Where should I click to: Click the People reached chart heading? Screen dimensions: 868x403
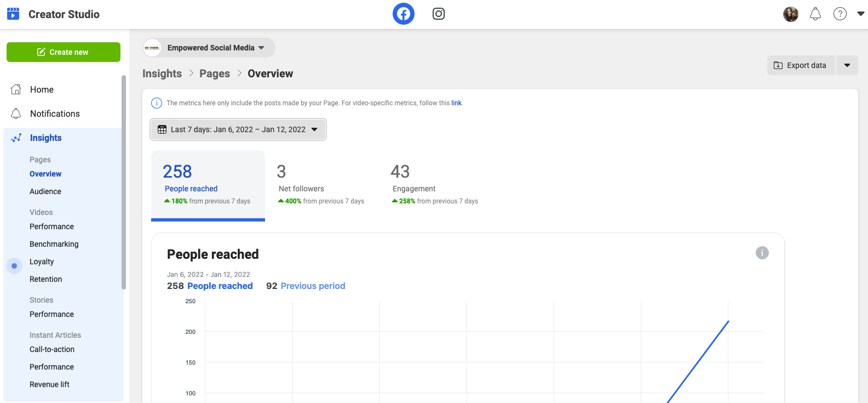click(213, 254)
